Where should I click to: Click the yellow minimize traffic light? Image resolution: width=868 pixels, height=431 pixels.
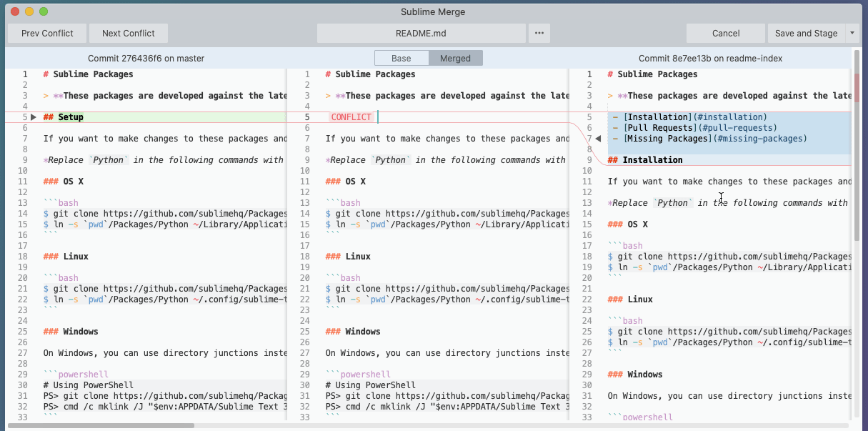(28, 11)
